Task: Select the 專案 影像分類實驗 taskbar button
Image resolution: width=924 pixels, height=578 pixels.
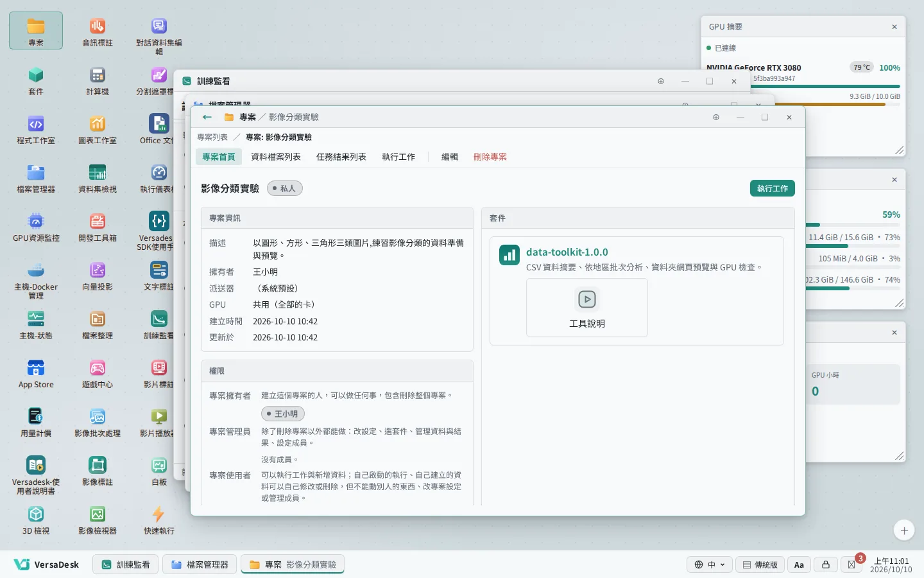Action: click(x=293, y=565)
